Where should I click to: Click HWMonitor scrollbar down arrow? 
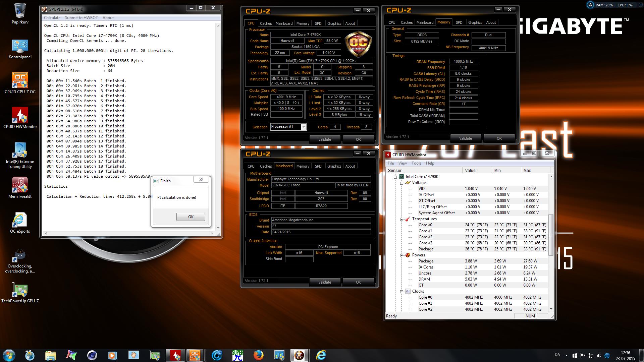(x=551, y=309)
